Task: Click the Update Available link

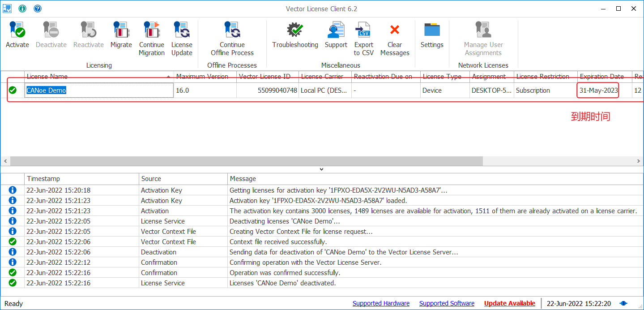Action: coord(510,303)
